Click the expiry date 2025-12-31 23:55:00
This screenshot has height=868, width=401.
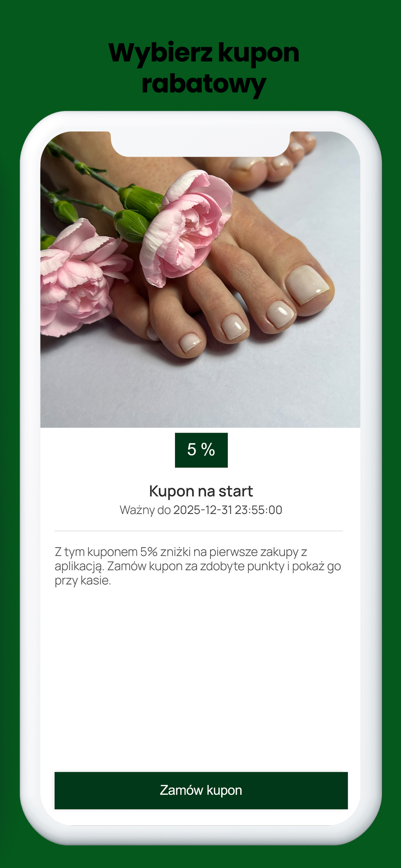[227, 510]
